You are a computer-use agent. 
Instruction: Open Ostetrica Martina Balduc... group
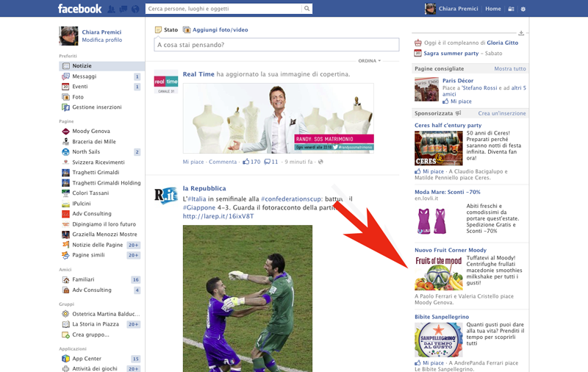[x=106, y=314]
